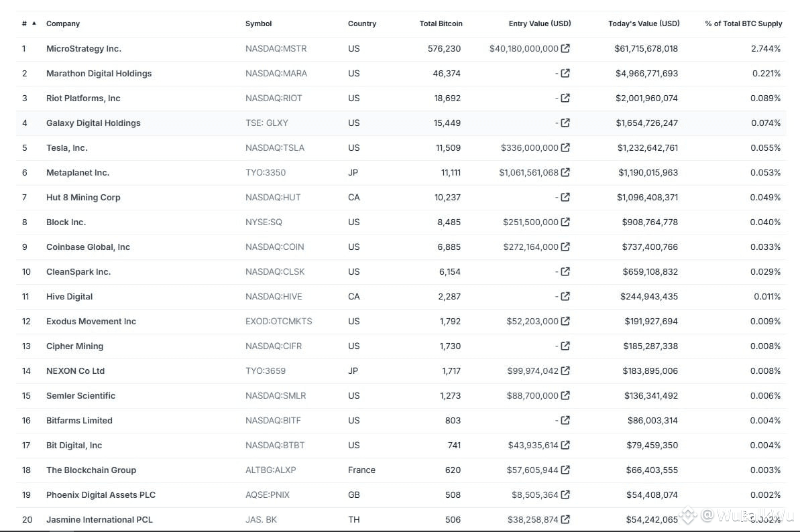Open external link icon for Jasmine International PCL
The image size is (800, 532).
pos(565,520)
